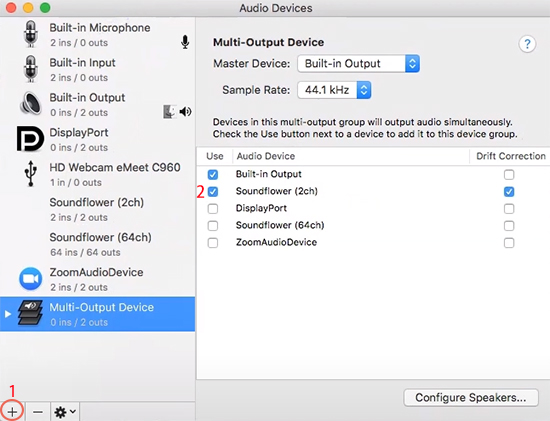Screen dimensions: 550x421
Task: Click the Finder alert sound indicator
Action: (170, 112)
